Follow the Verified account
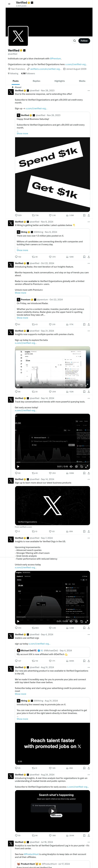 84,41
